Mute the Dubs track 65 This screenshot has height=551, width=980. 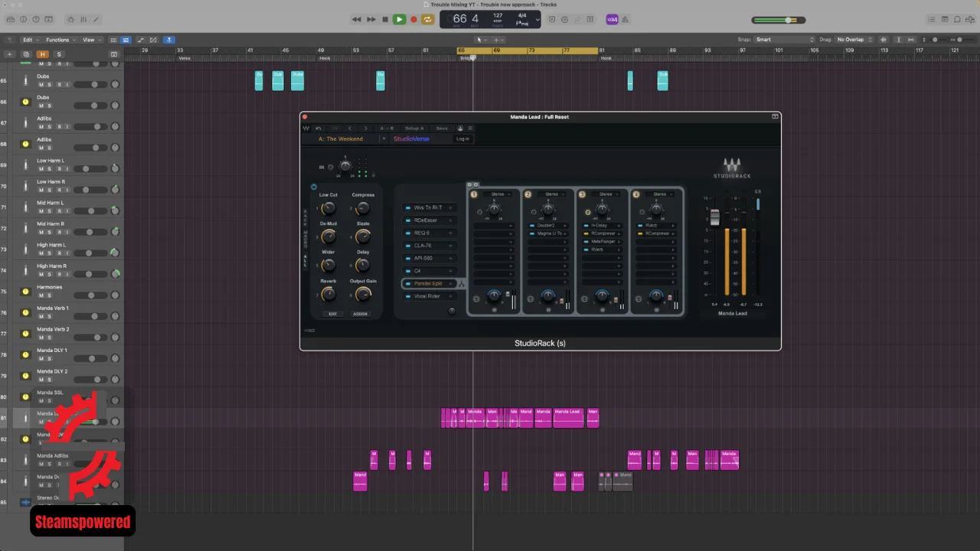point(41,84)
